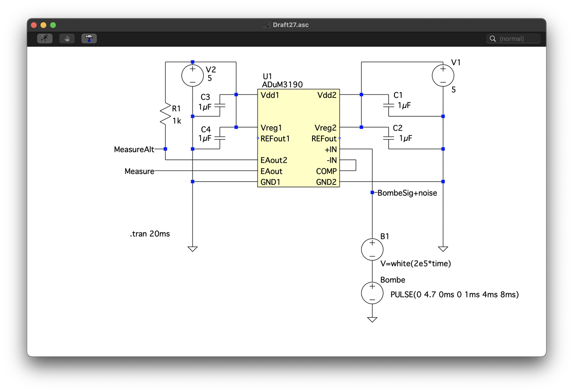Click the C3 capacitor name label
This screenshot has height=392, width=573.
pos(205,97)
